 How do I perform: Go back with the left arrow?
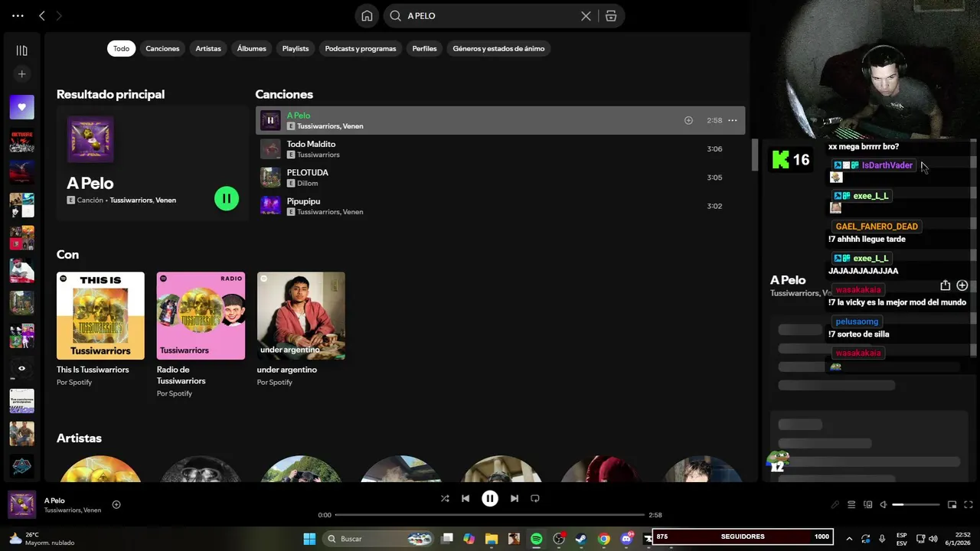(x=42, y=15)
